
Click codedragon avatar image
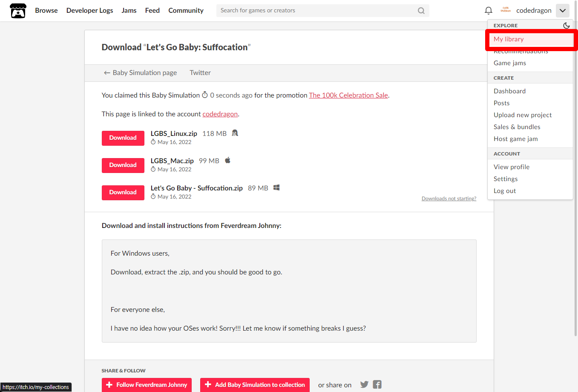(x=506, y=10)
